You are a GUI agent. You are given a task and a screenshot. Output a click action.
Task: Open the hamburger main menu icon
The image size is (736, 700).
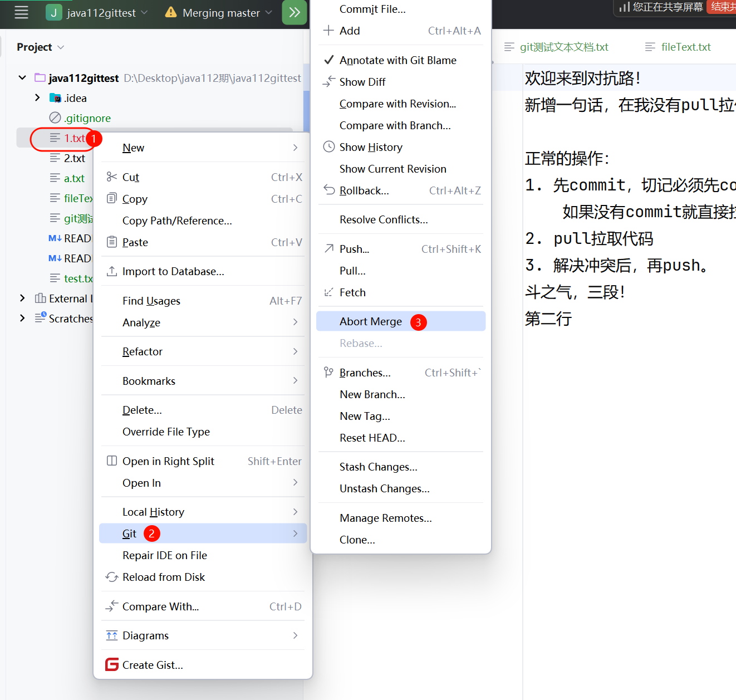(x=21, y=12)
